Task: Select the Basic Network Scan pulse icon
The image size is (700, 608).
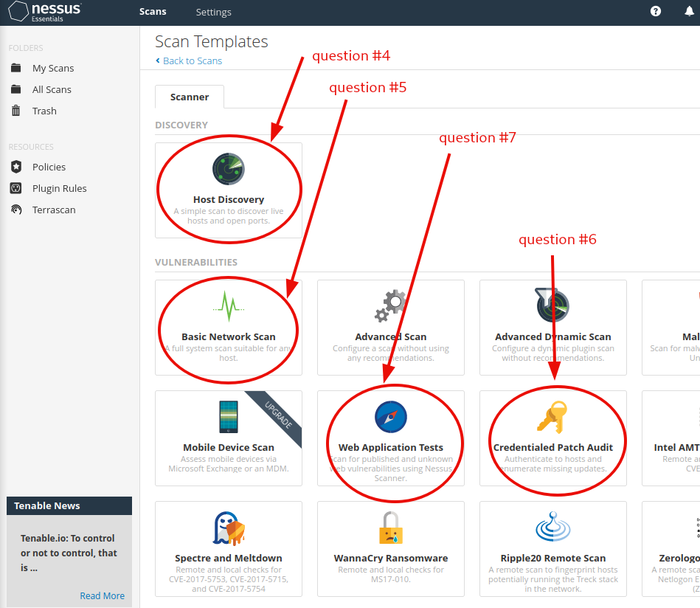Action: (228, 305)
